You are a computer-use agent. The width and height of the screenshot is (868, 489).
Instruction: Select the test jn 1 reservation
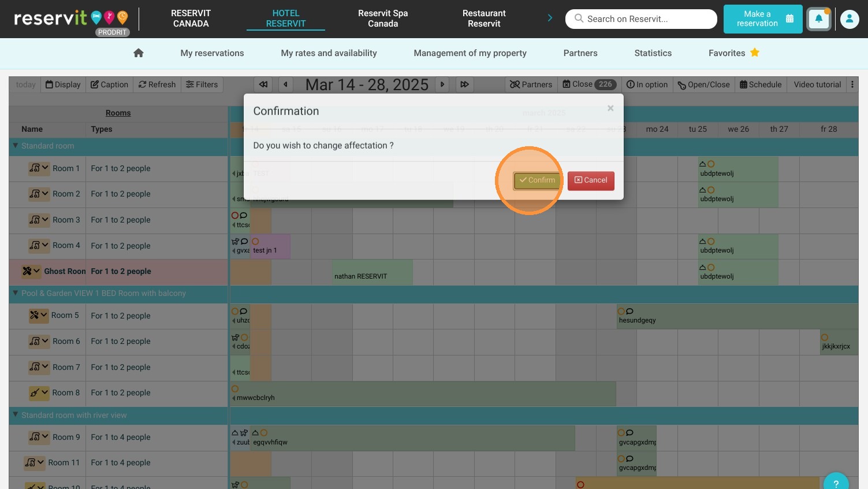click(270, 246)
